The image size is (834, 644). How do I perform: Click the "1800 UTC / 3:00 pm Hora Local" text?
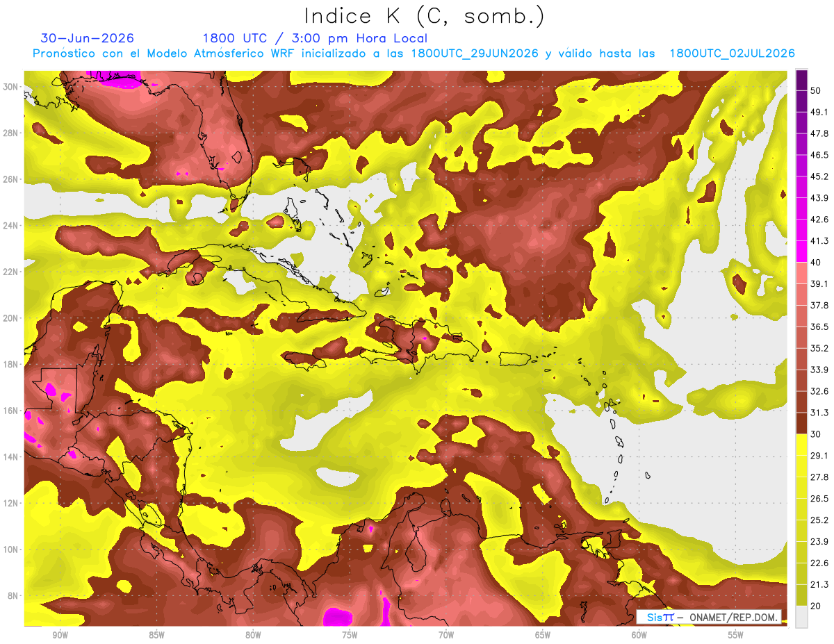(x=315, y=38)
